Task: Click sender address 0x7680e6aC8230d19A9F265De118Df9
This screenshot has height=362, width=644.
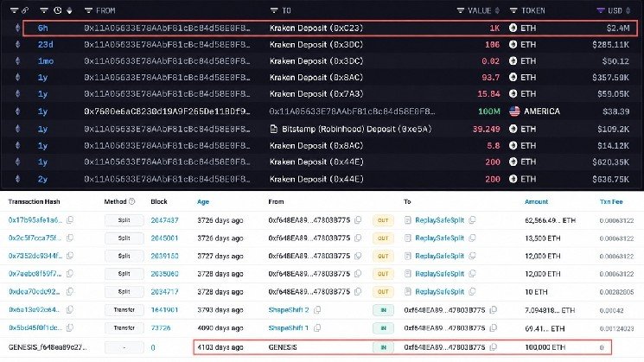Action: coord(167,111)
